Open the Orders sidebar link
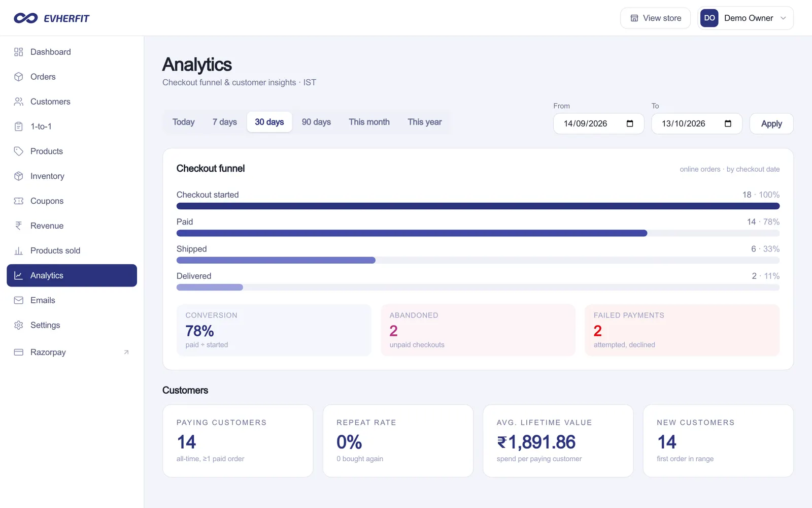812x508 pixels. [72, 77]
